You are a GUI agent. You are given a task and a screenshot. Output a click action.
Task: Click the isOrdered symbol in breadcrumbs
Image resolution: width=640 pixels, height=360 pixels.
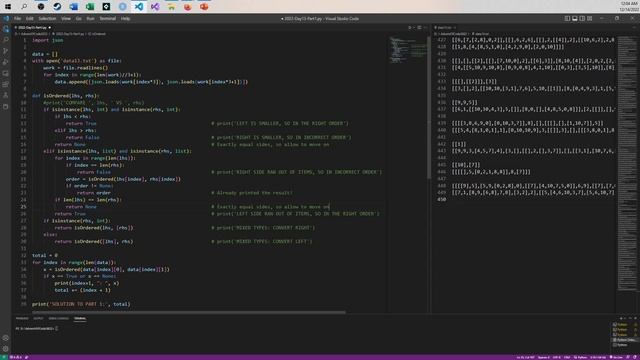tap(98, 34)
